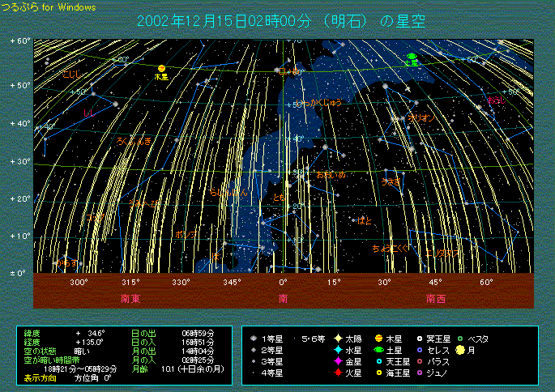
Task: Click the 330° azimuth scale mark
Action: tap(181, 282)
